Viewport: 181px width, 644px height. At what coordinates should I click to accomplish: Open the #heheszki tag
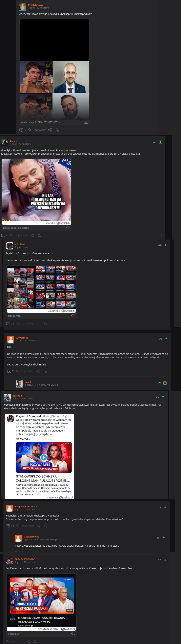tap(25, 14)
